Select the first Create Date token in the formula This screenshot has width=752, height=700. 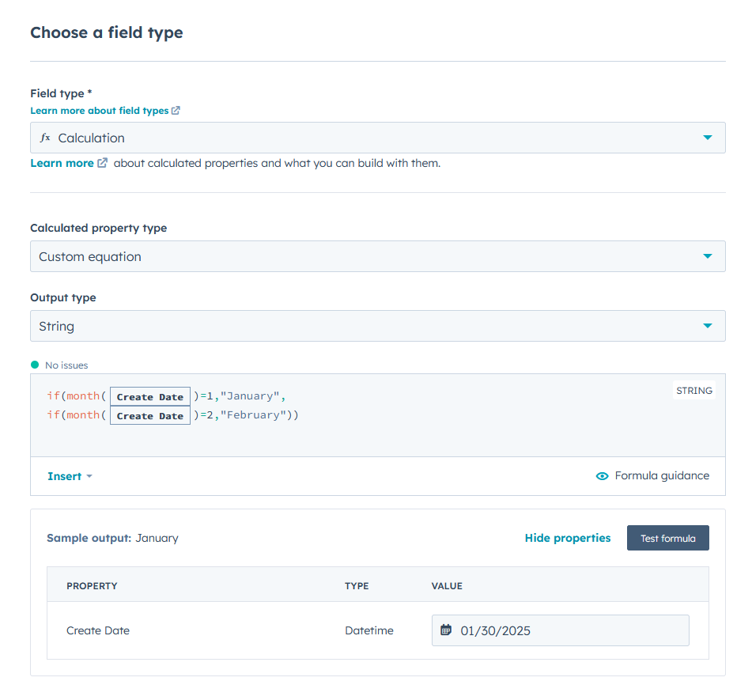[x=149, y=396]
